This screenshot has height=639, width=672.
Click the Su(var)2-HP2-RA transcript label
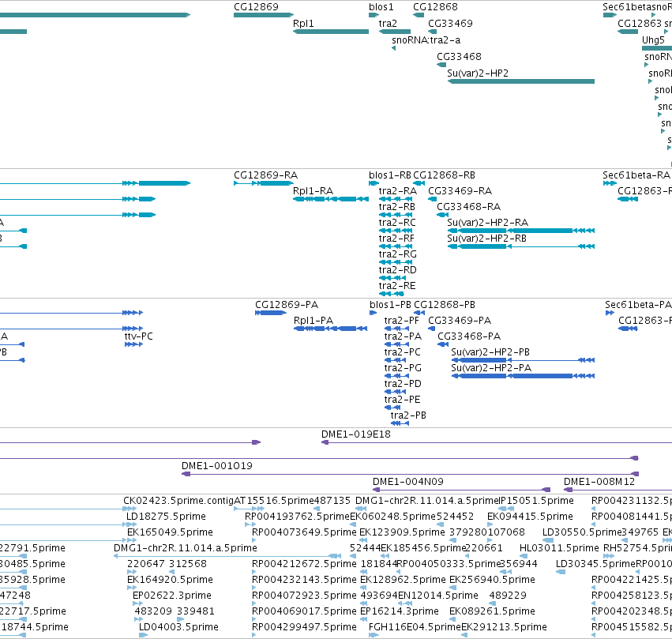point(488,223)
